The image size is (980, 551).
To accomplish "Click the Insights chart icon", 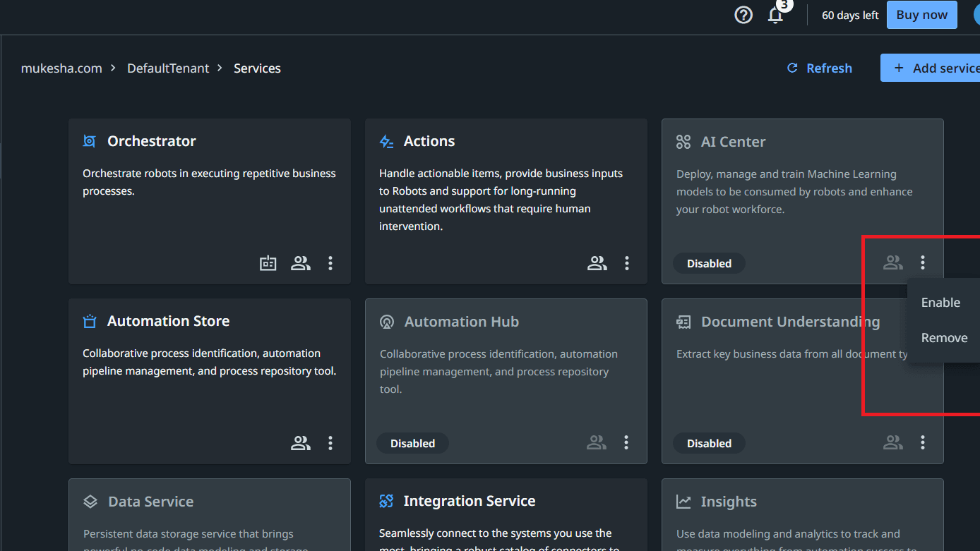I will (x=683, y=501).
